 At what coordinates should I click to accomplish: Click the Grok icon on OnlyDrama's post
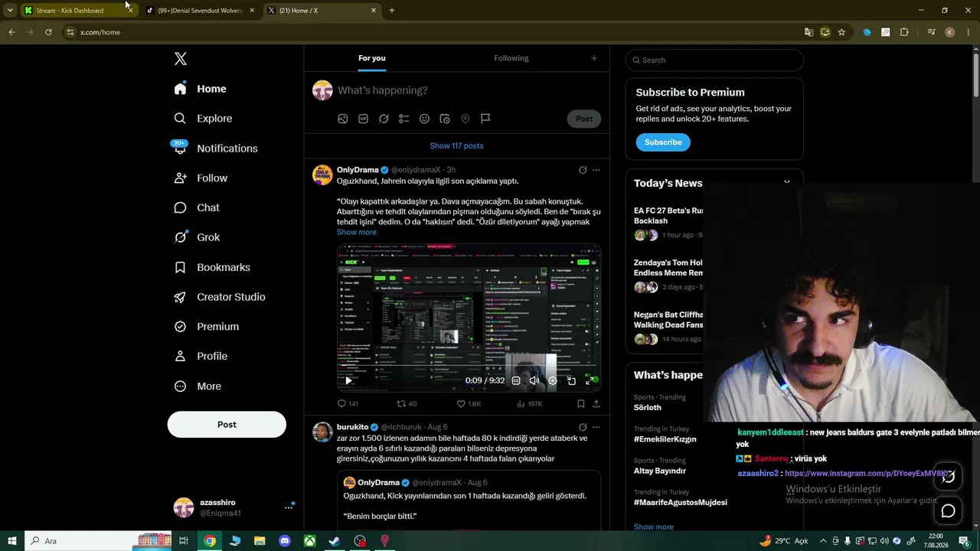[x=583, y=170]
